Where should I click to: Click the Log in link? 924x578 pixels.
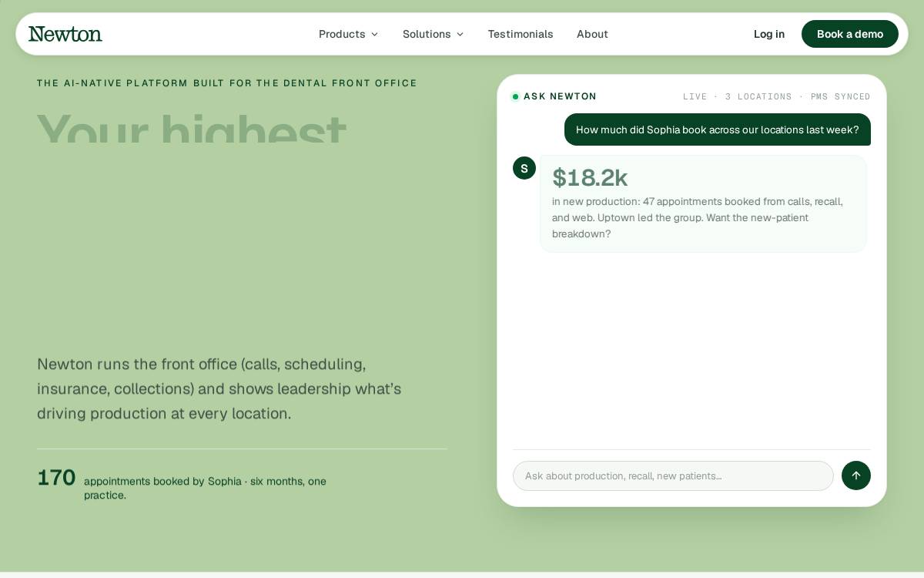coord(769,34)
